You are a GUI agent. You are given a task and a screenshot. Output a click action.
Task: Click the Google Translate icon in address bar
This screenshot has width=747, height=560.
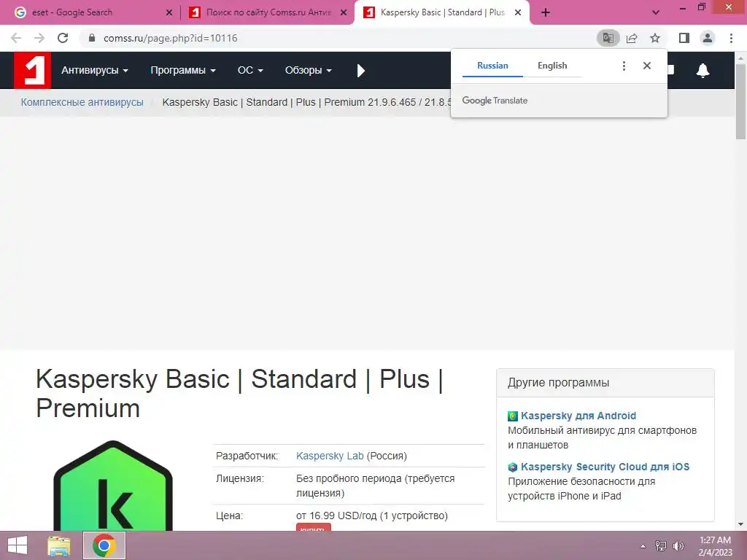click(608, 38)
